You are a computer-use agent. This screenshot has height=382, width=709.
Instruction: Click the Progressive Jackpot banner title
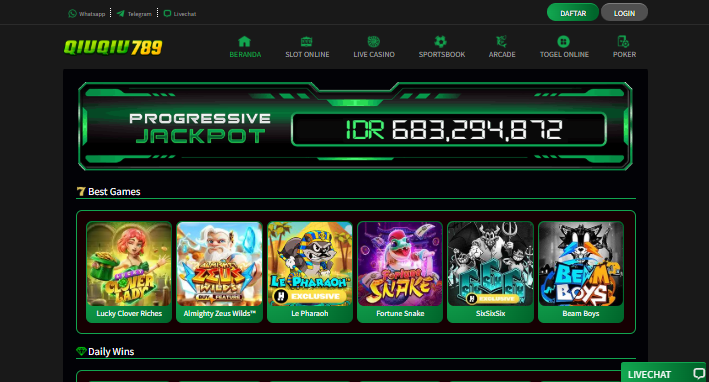(x=200, y=128)
